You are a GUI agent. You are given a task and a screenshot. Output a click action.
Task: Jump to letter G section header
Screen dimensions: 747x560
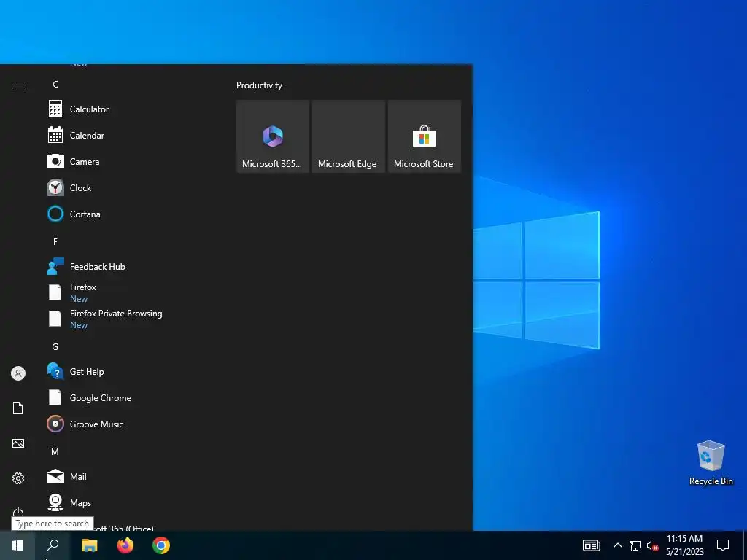(x=55, y=346)
